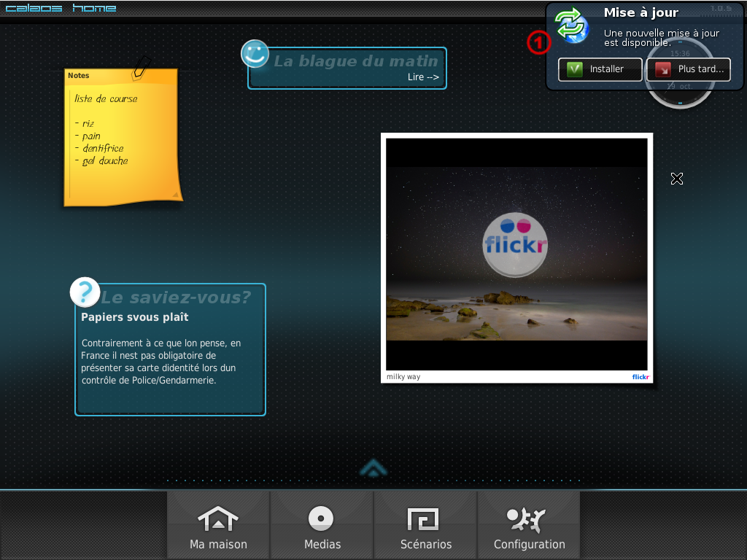Select the 'gel douche' note item
Viewport: 747px width, 560px height.
(101, 161)
